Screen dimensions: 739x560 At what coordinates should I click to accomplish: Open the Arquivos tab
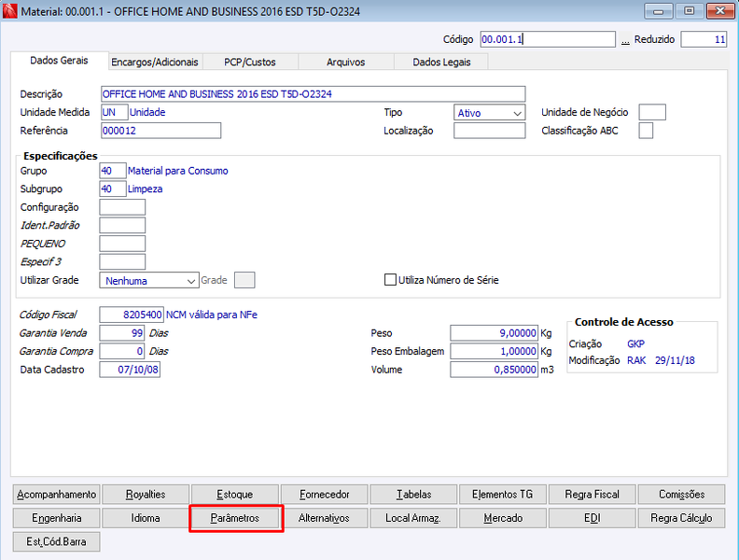(345, 63)
